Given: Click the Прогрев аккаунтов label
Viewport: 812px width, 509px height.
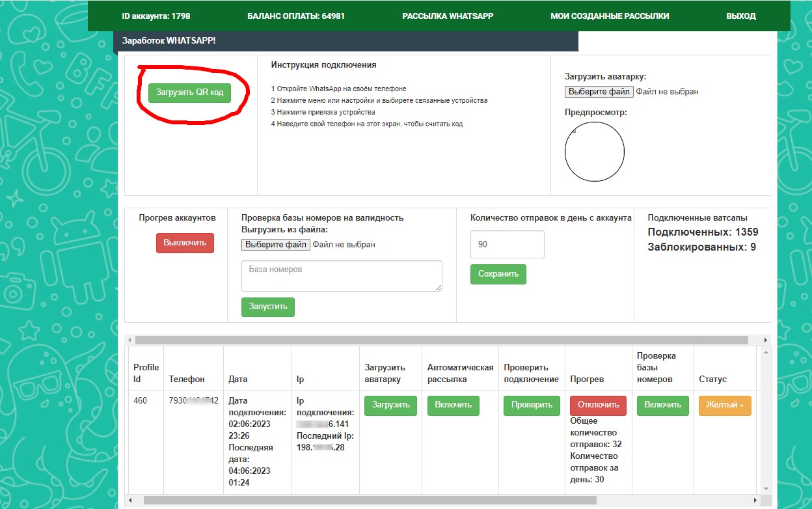Looking at the screenshot, I should click(178, 217).
